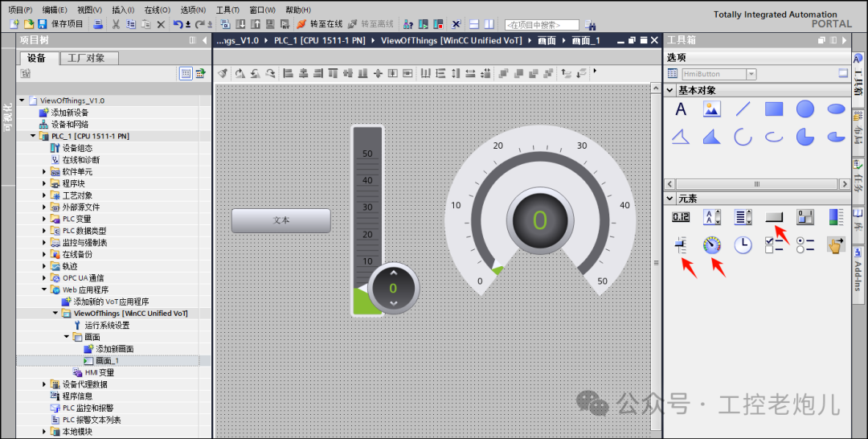Pick the Radio button element in toolbox
Screen dimensions: 868x439
(x=805, y=244)
